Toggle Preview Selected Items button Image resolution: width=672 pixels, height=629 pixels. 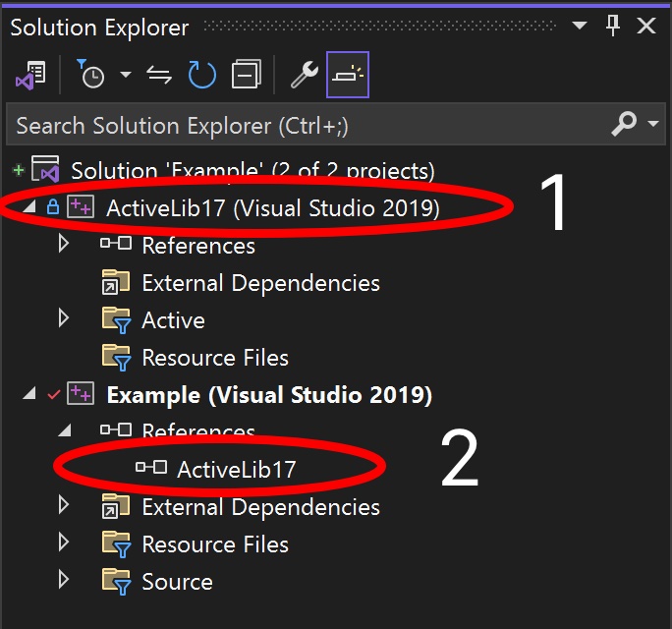tap(348, 76)
